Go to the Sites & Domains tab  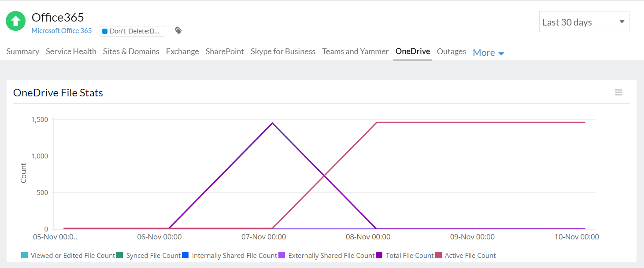[131, 51]
